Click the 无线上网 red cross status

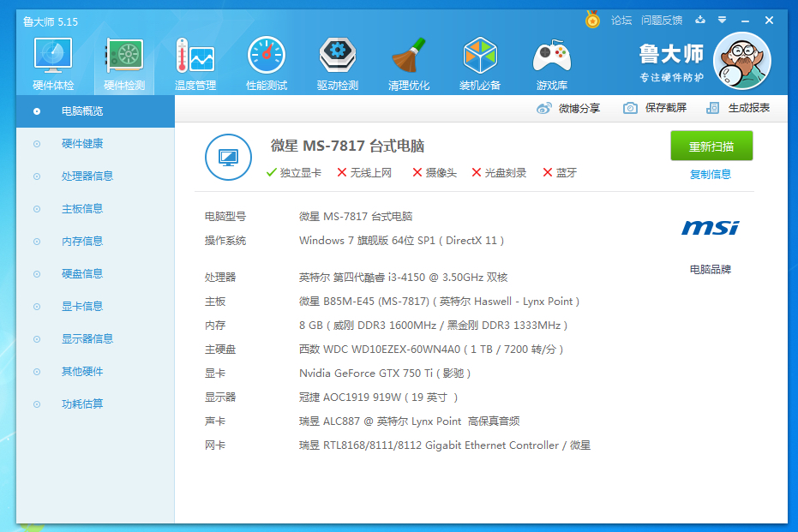(x=364, y=173)
